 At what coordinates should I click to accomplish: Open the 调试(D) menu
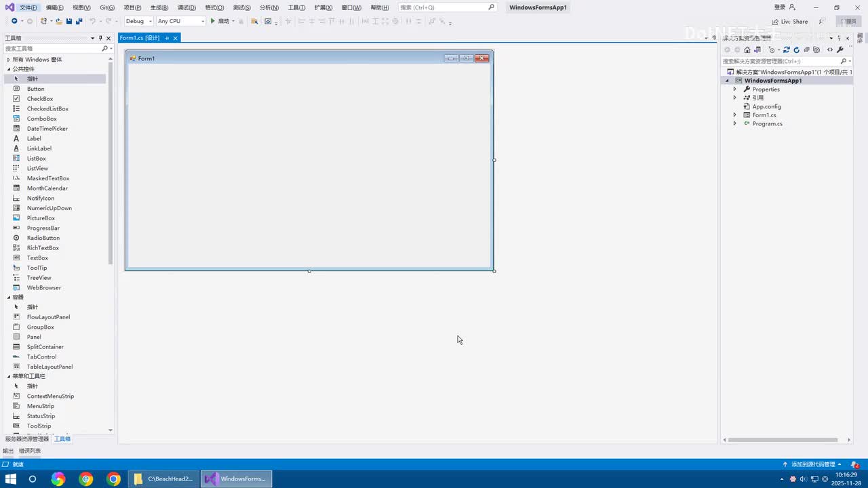[186, 7]
